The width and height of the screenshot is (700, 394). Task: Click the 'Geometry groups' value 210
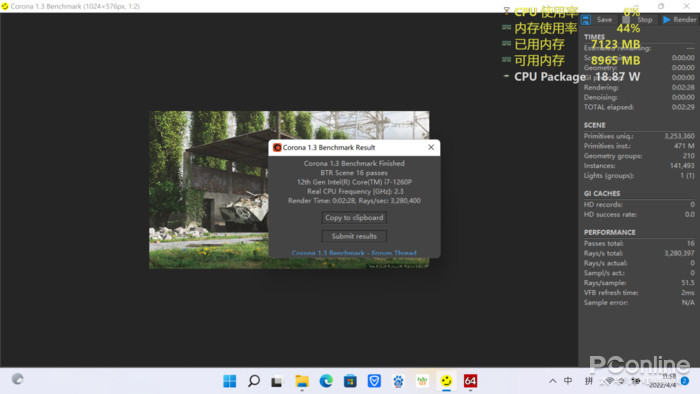[688, 156]
